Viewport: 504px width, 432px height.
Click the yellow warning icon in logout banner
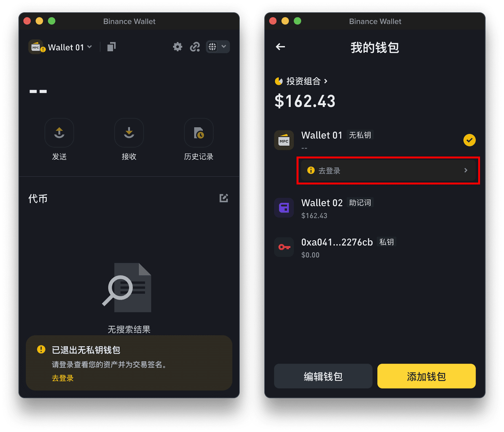tap(41, 350)
